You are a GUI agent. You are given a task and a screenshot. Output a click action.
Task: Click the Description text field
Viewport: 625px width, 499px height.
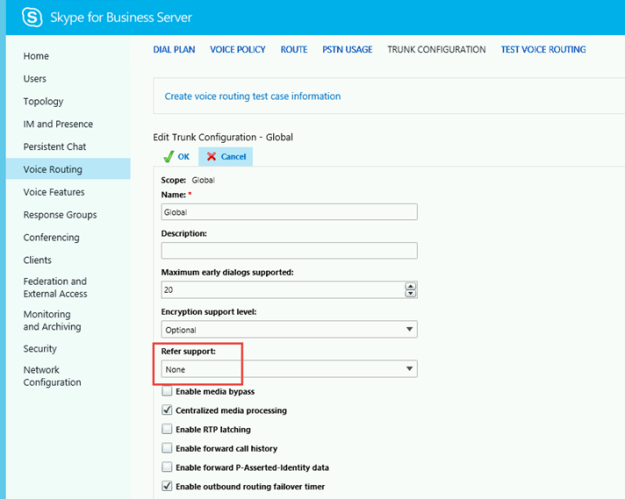point(289,250)
